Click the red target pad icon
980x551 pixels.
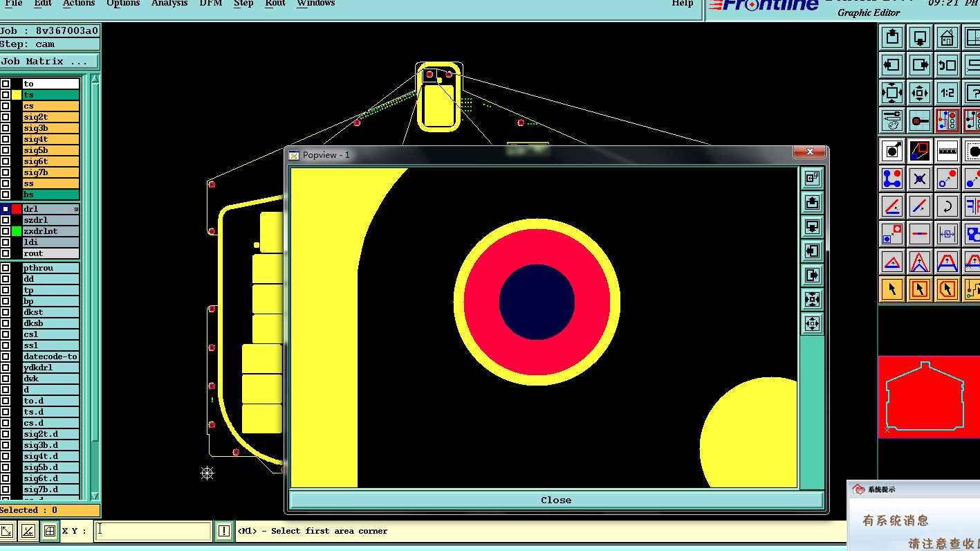click(x=920, y=120)
